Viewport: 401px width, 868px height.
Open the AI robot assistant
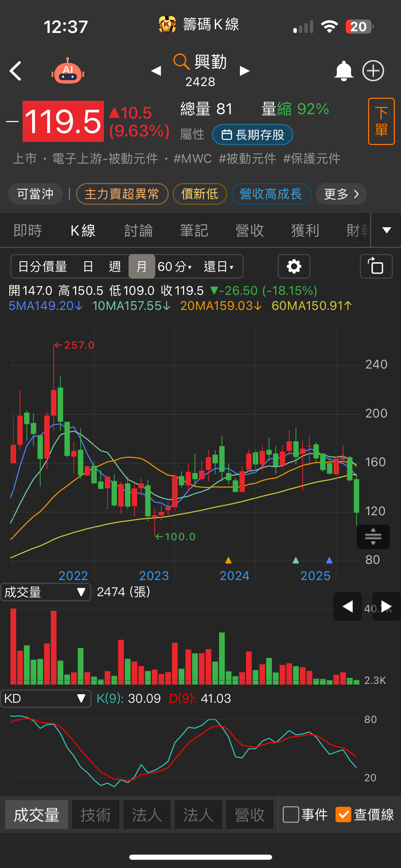coord(68,71)
